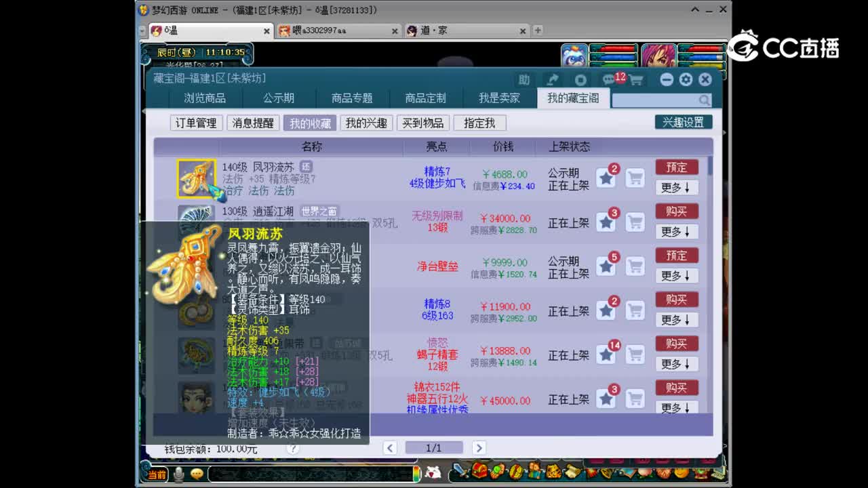Screen dimensions: 868x488
Task: Add ¥4688.00 凤羽流苏 row to cart
Action: tap(635, 178)
